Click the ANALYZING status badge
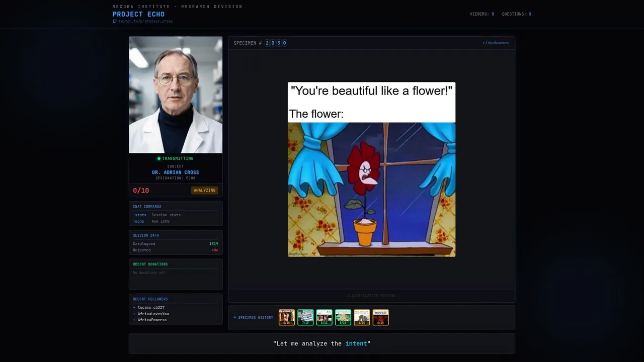644x362 pixels. click(x=205, y=191)
